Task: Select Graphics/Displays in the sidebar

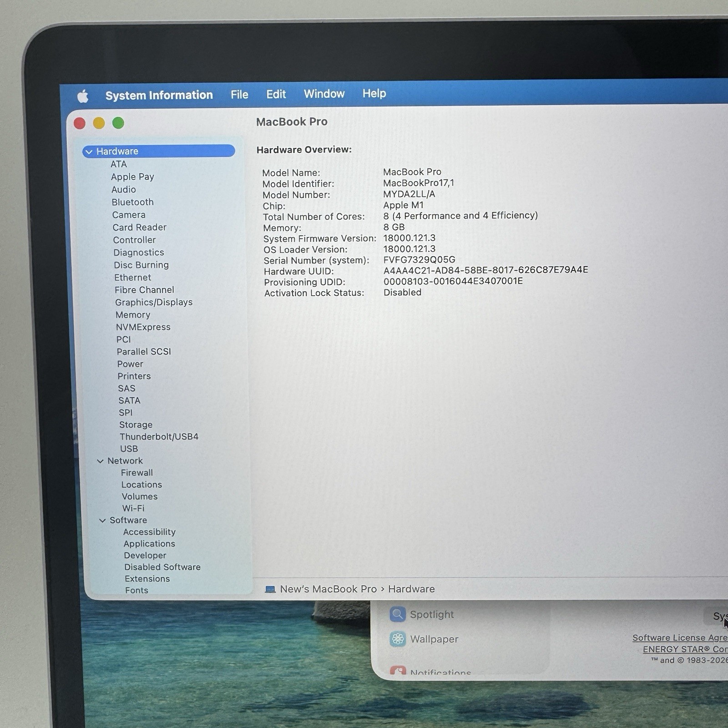Action: click(x=154, y=302)
